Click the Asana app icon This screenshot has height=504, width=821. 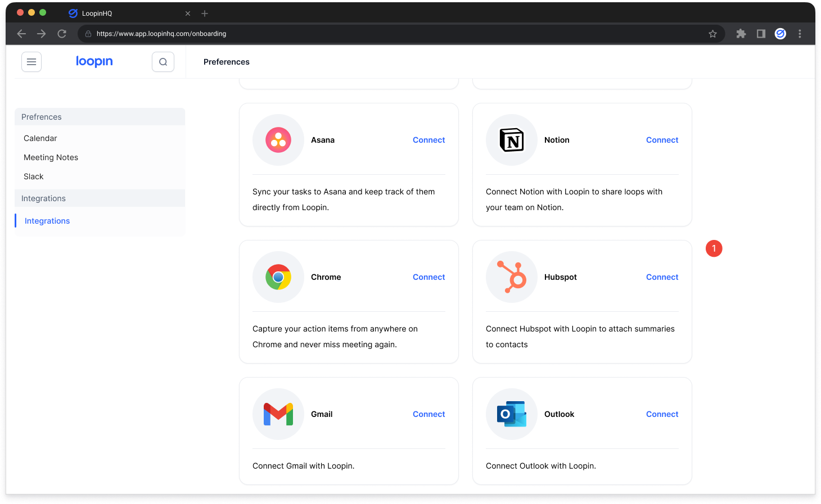[278, 140]
